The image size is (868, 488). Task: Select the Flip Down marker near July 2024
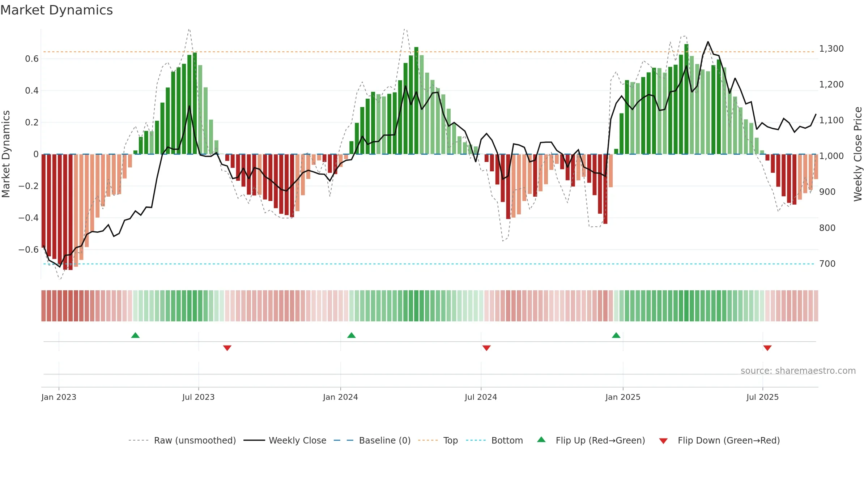click(486, 348)
